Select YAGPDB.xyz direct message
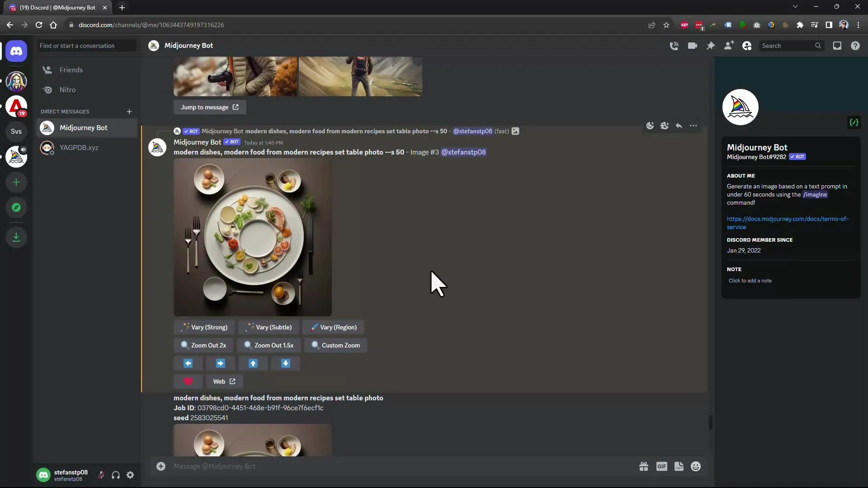The height and width of the screenshot is (488, 868). (86, 148)
